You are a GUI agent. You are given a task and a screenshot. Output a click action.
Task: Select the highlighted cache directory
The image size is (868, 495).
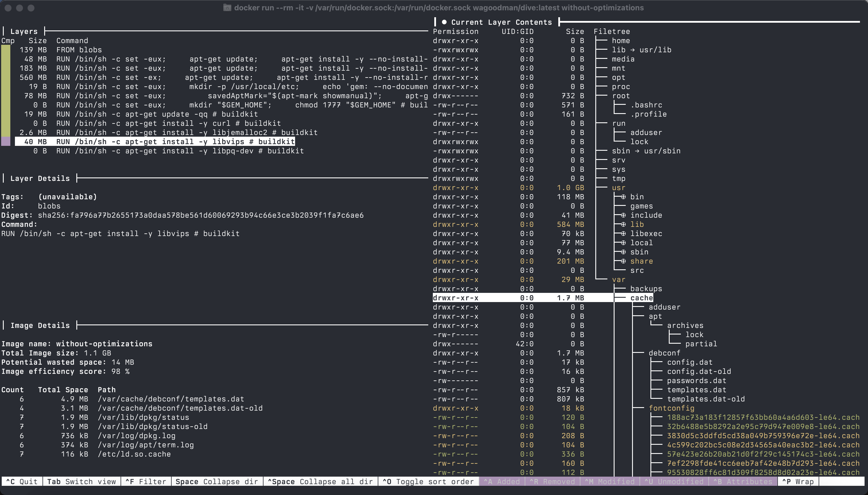[x=543, y=298]
